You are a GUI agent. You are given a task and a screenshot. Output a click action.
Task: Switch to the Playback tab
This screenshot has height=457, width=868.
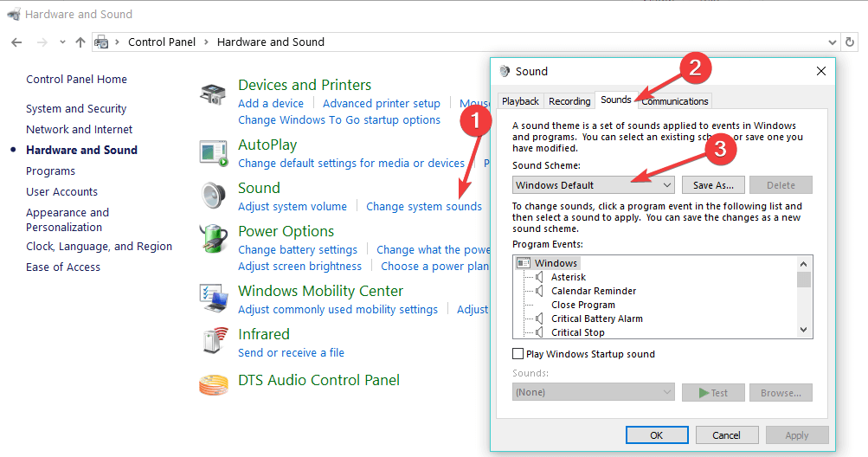[520, 100]
